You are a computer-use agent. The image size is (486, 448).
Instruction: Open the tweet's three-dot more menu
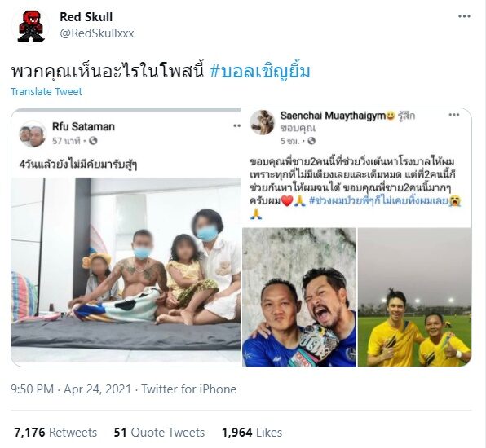(464, 16)
